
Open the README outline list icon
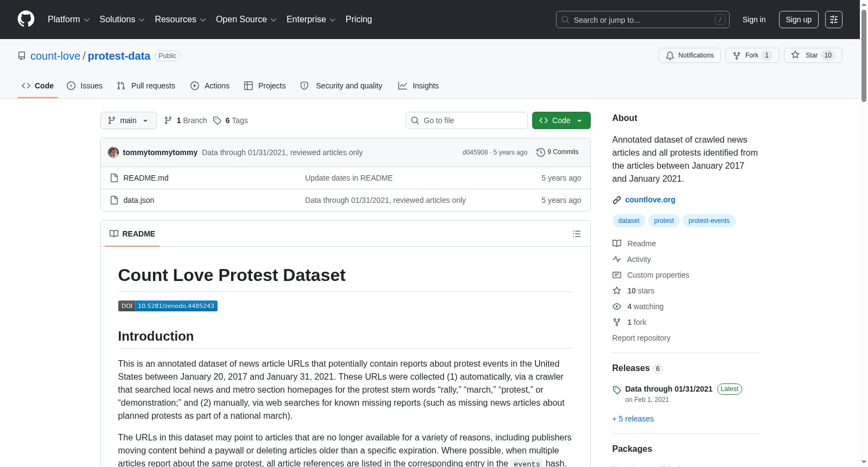[577, 234]
